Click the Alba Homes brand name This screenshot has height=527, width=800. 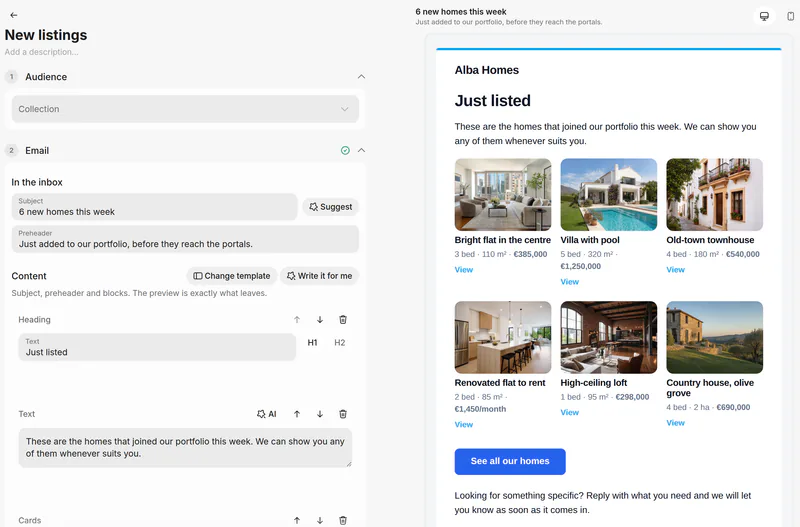pos(487,70)
